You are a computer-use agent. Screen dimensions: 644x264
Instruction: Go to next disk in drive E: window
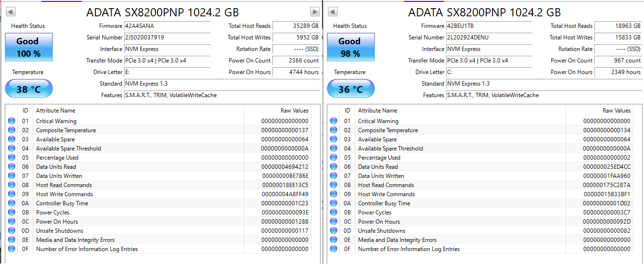click(x=315, y=12)
